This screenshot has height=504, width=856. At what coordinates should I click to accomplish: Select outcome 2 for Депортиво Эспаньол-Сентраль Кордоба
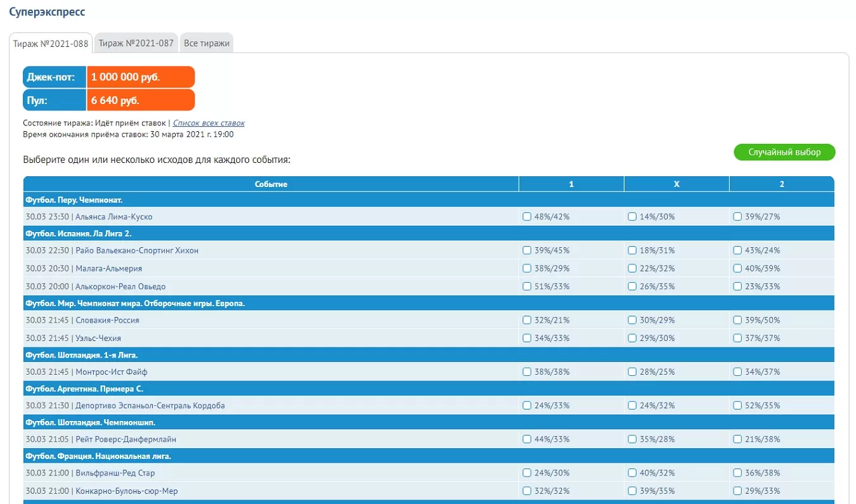(737, 406)
